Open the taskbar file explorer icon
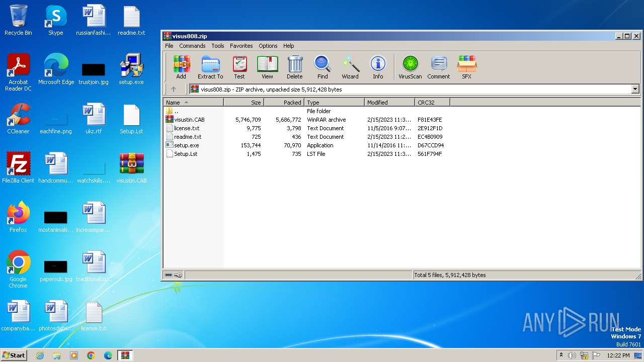Screen dimensions: 644x362 tap(57, 355)
